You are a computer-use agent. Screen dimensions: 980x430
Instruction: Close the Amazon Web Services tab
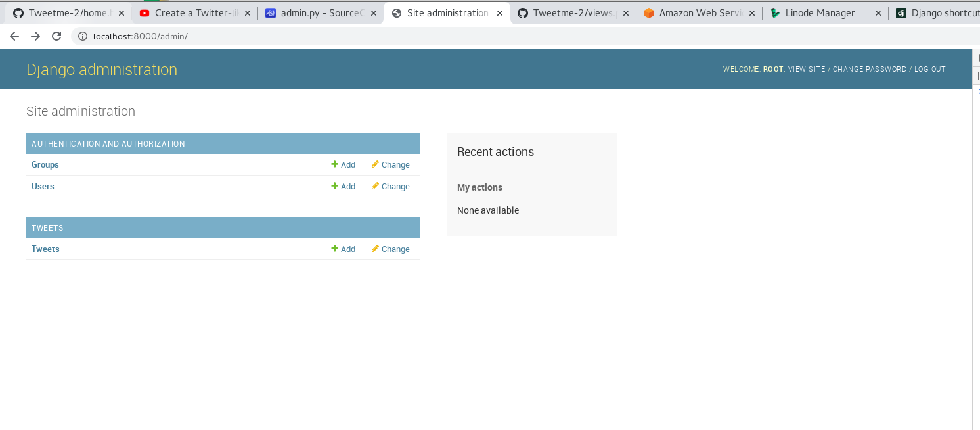click(x=751, y=13)
